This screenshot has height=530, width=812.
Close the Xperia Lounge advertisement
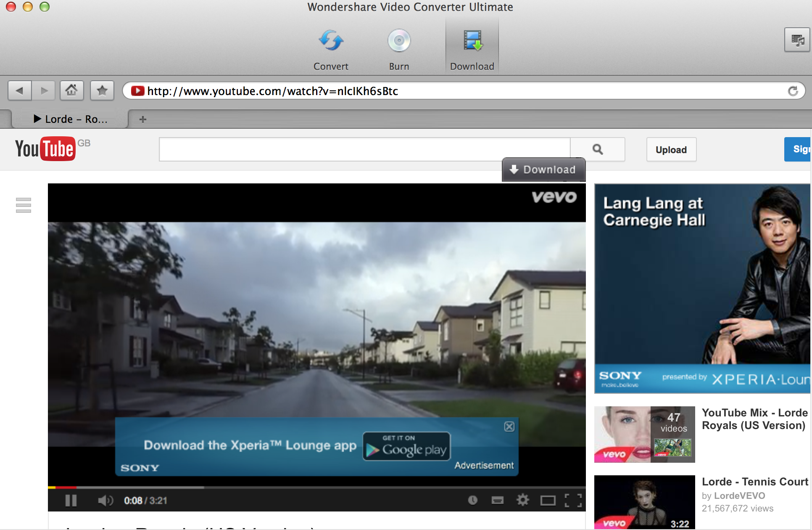(509, 427)
